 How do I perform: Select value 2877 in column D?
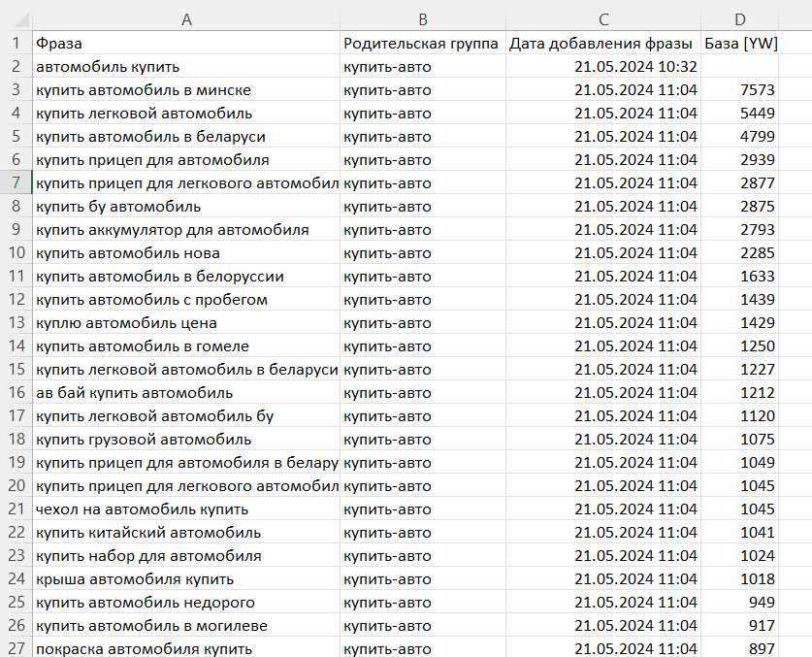coord(739,182)
